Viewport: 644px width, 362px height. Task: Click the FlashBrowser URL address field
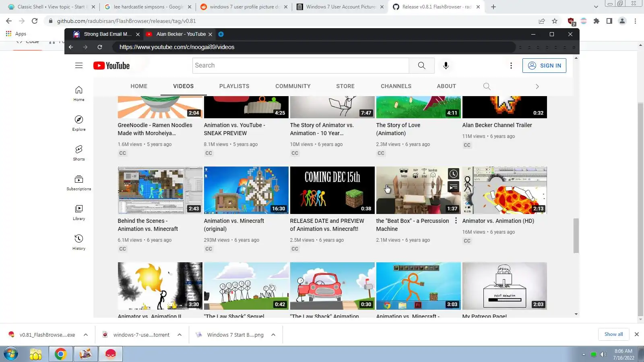[x=314, y=47]
